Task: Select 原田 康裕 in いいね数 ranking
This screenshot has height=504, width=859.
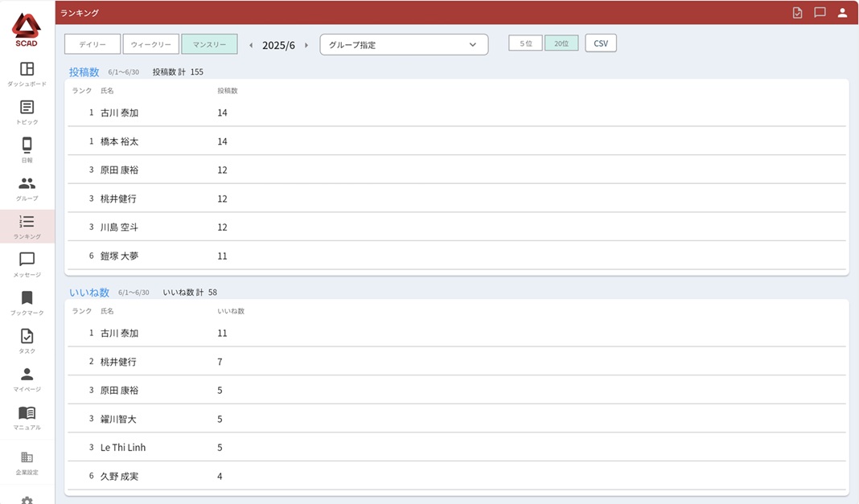Action: tap(457, 390)
